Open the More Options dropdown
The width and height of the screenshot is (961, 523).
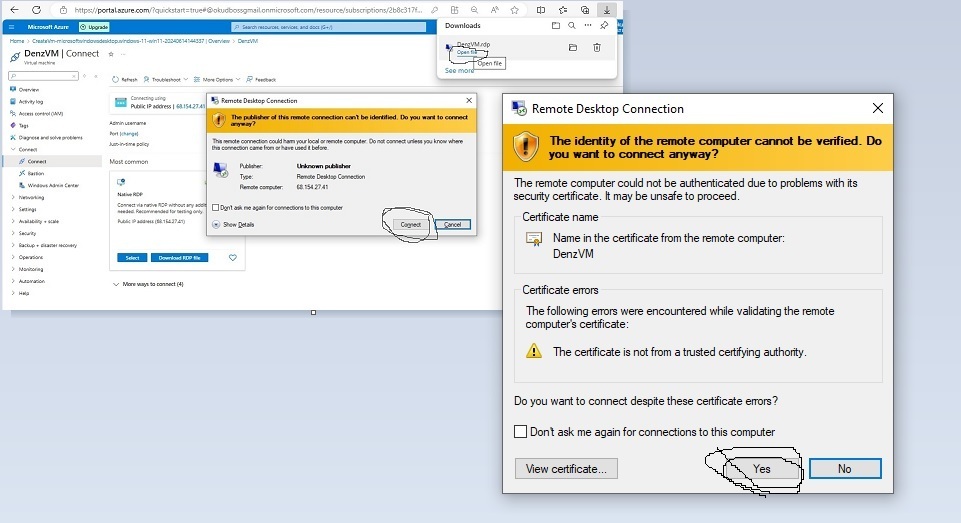(x=217, y=80)
